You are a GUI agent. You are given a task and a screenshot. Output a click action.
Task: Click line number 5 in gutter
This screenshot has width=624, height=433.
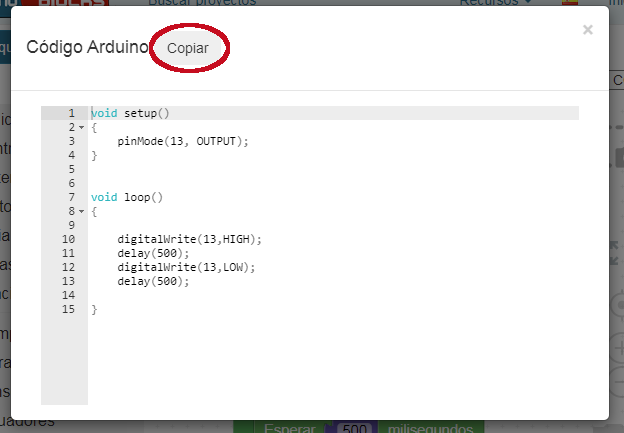(x=72, y=169)
